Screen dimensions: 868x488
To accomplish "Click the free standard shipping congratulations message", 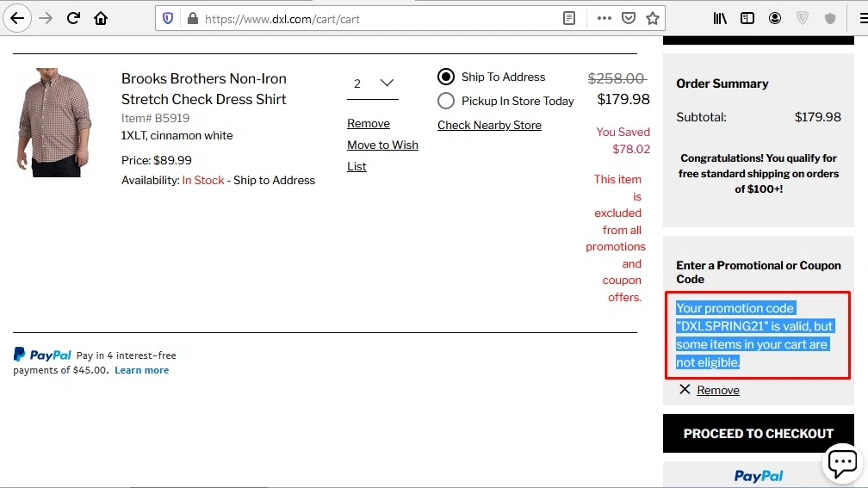I will coord(759,173).
